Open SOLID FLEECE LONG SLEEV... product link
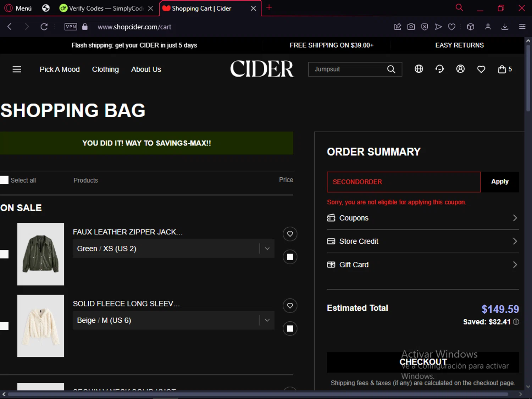 [126, 304]
